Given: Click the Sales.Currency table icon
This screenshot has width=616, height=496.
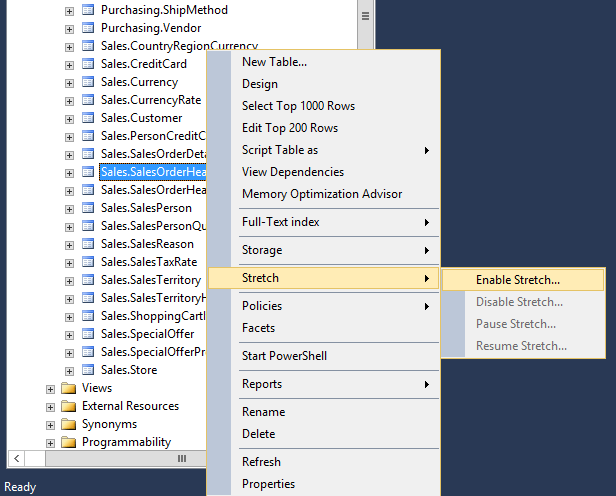Looking at the screenshot, I should (x=88, y=82).
